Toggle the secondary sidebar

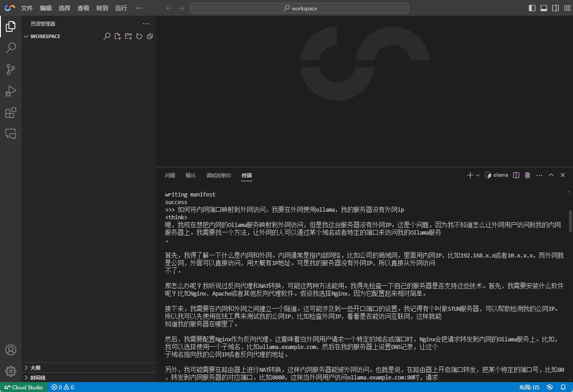click(x=556, y=8)
